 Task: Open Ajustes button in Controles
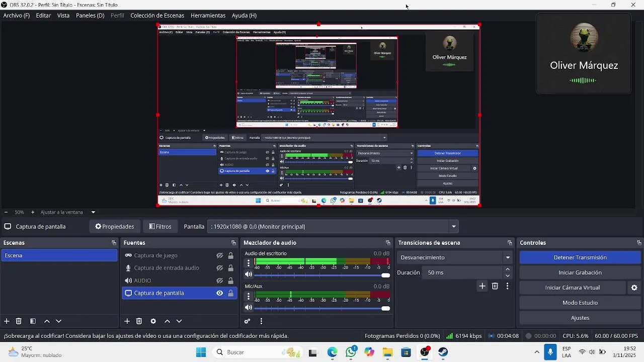(580, 318)
